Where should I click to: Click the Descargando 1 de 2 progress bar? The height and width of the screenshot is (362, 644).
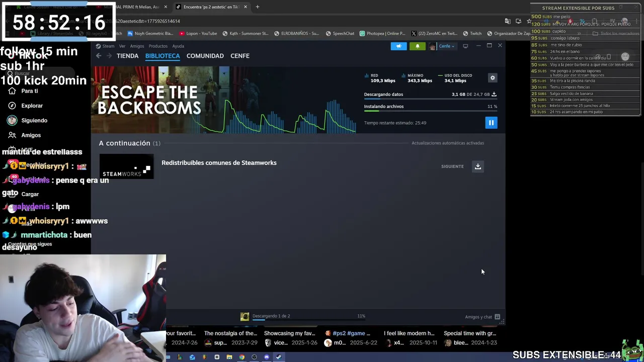tap(308, 320)
